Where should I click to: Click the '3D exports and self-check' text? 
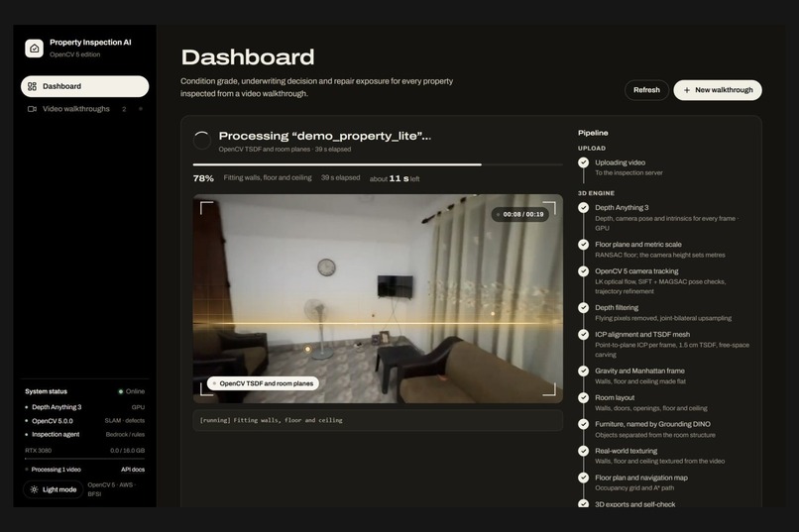click(634, 504)
